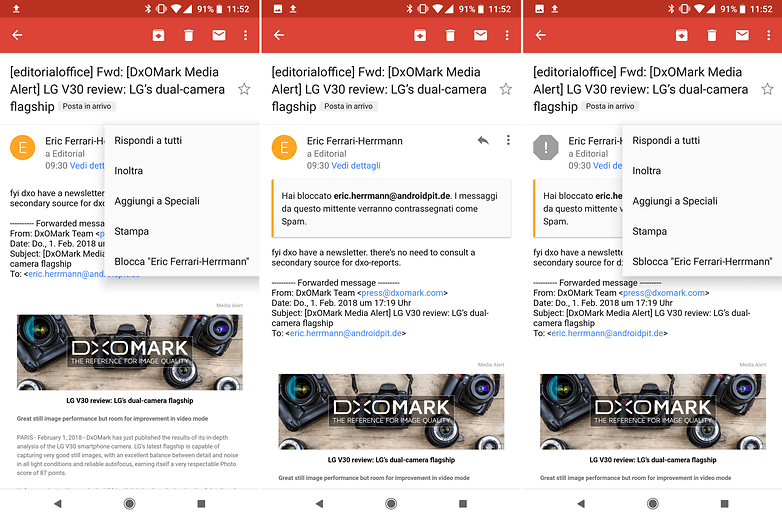Tap Android recents square in left screen navbar

(201, 504)
